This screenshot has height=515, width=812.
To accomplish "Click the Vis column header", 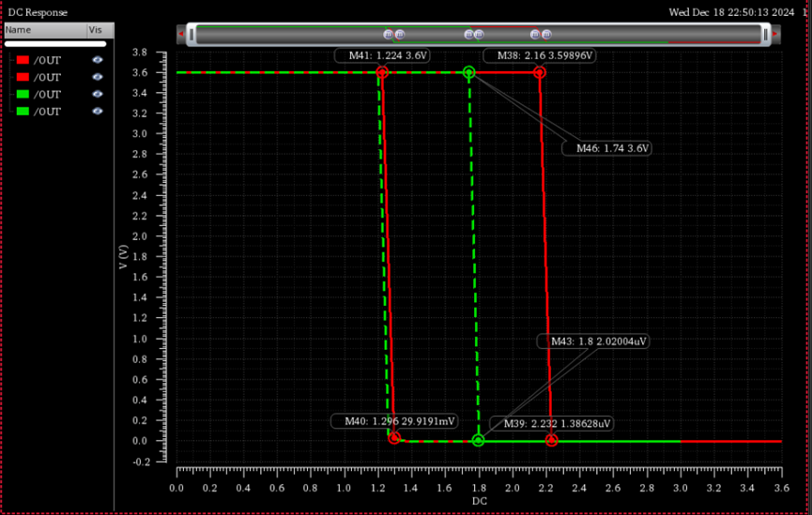I will point(100,30).
